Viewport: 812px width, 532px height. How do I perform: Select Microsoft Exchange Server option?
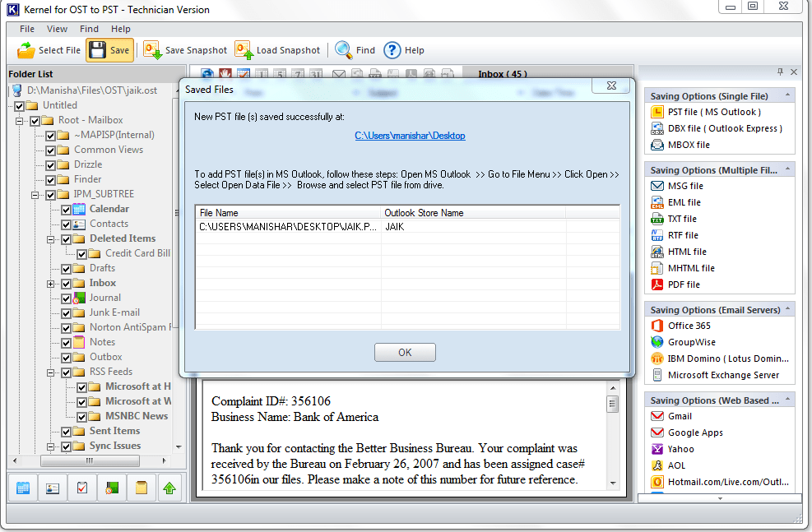pos(715,375)
